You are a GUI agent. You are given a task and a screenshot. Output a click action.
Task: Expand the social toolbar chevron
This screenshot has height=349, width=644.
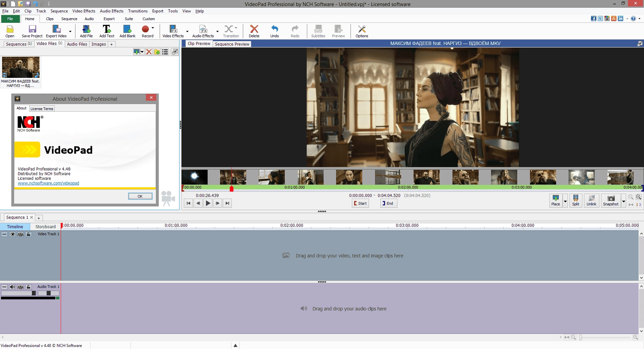click(627, 19)
